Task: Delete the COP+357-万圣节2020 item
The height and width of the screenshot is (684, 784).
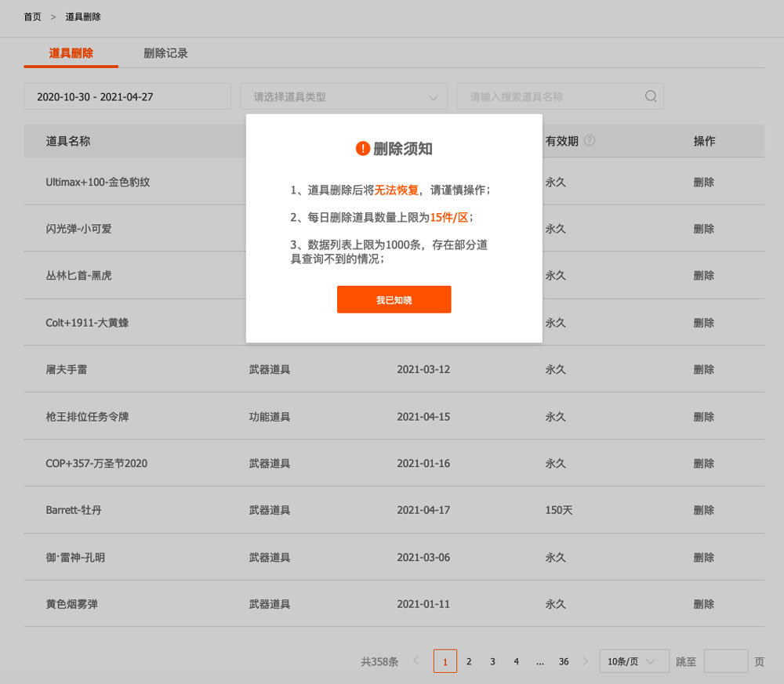Action: tap(703, 463)
